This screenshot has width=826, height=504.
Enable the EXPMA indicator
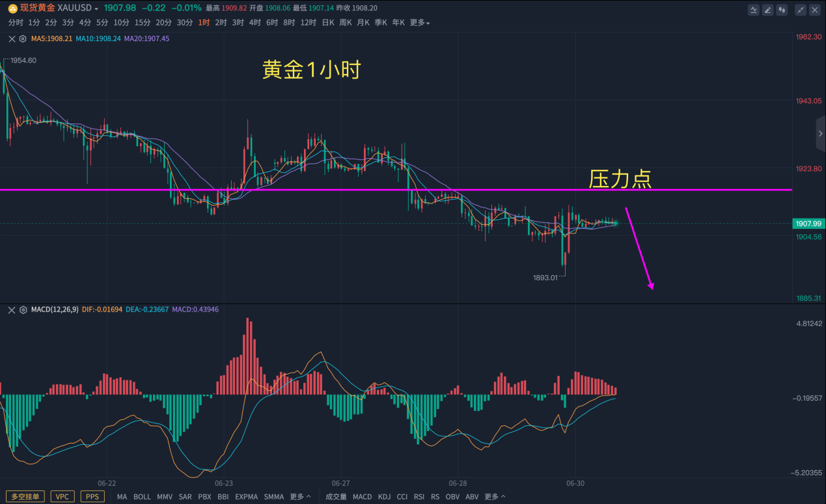247,497
